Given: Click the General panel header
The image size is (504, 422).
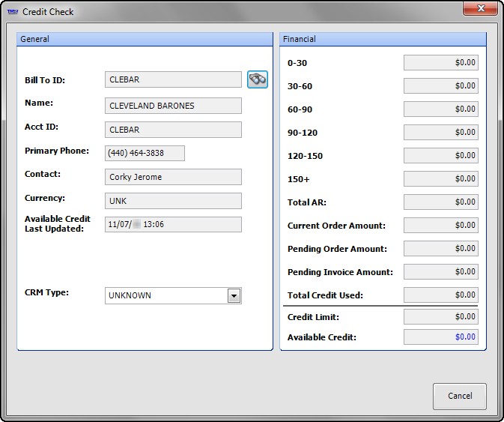Looking at the screenshot, I should tap(145, 39).
